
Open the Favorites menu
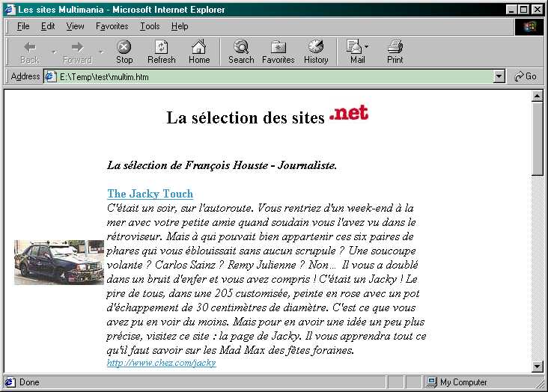(112, 26)
